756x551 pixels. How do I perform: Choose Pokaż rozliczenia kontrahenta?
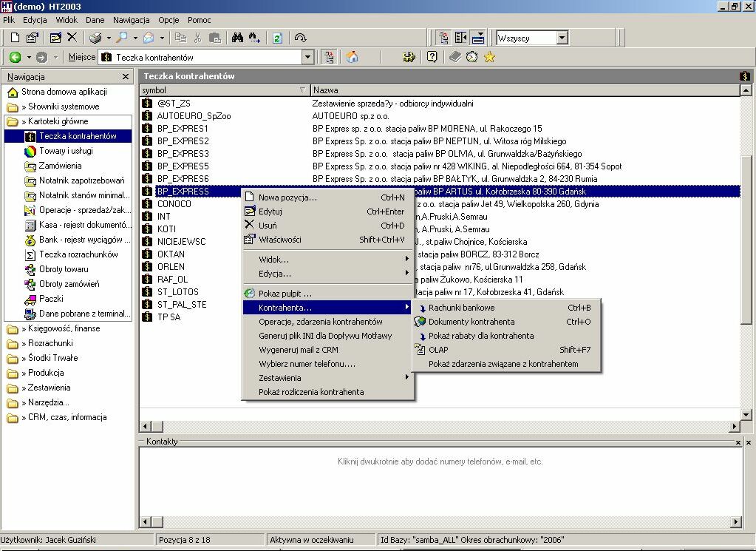click(x=328, y=392)
